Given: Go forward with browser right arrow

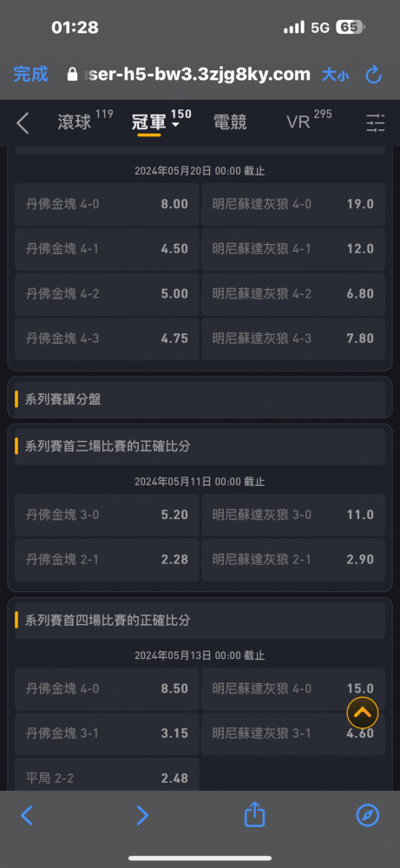Looking at the screenshot, I should click(x=142, y=815).
